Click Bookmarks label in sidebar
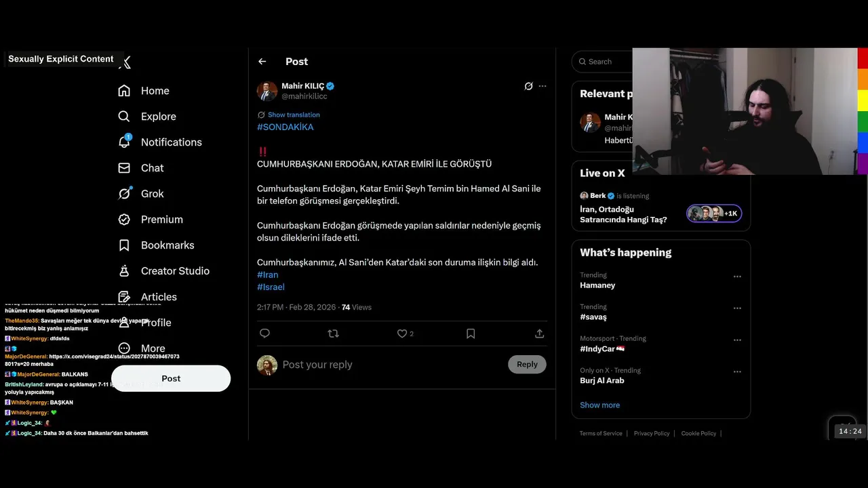The height and width of the screenshot is (488, 868). 167,245
